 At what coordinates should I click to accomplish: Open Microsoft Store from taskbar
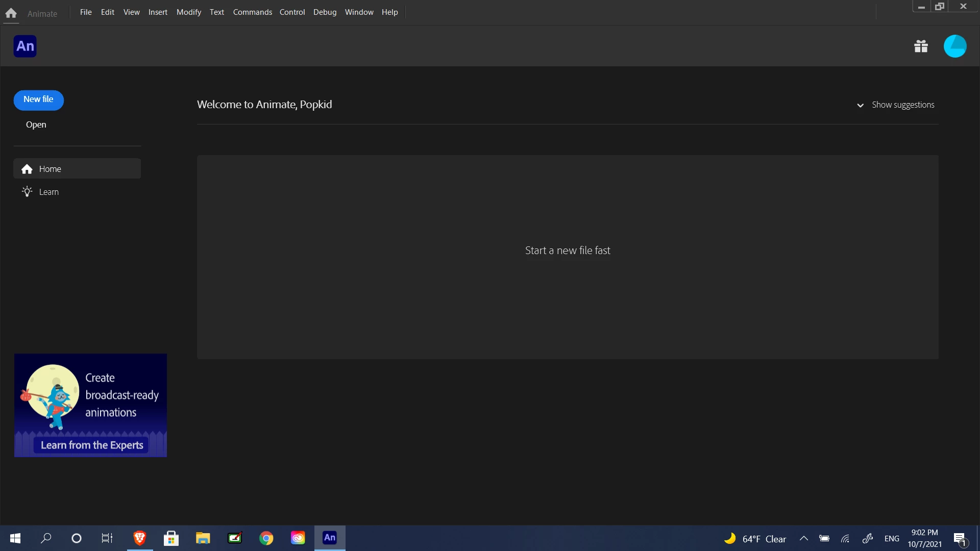coord(171,538)
